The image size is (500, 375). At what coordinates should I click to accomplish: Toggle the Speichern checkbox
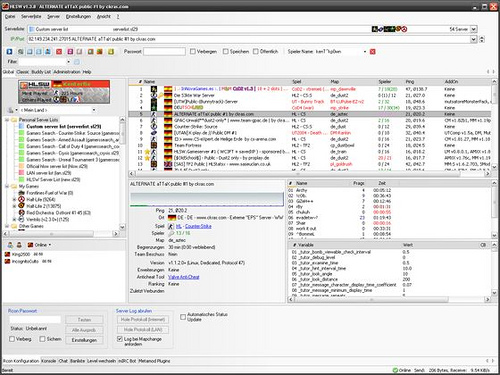click(x=226, y=51)
